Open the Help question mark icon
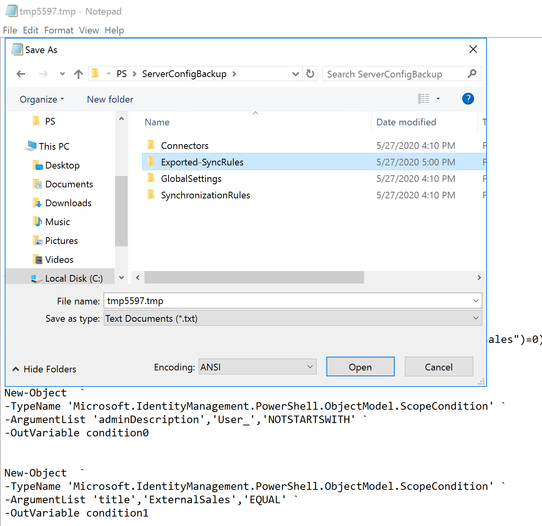 (x=468, y=99)
